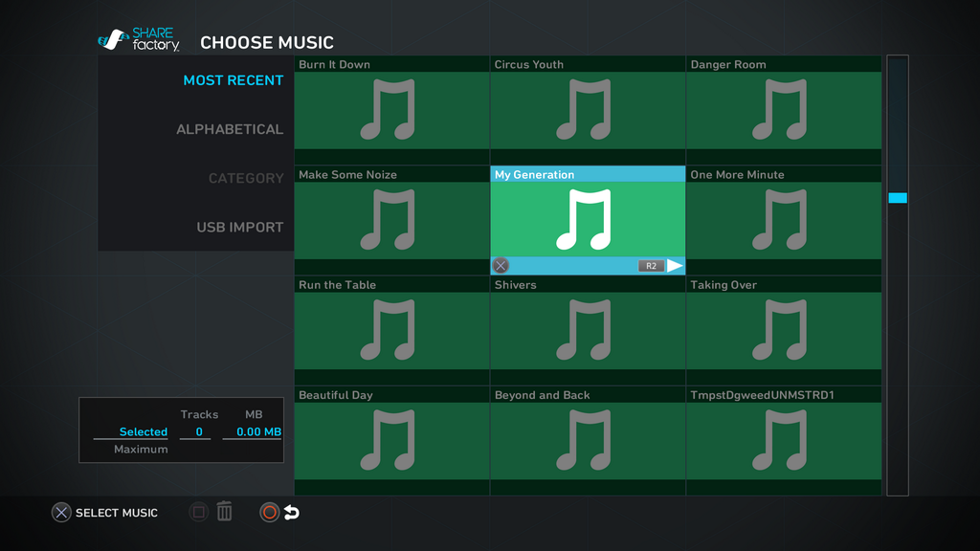Click the SHAREfactory logo icon
Image resolution: width=980 pixels, height=551 pixels.
tap(114, 40)
